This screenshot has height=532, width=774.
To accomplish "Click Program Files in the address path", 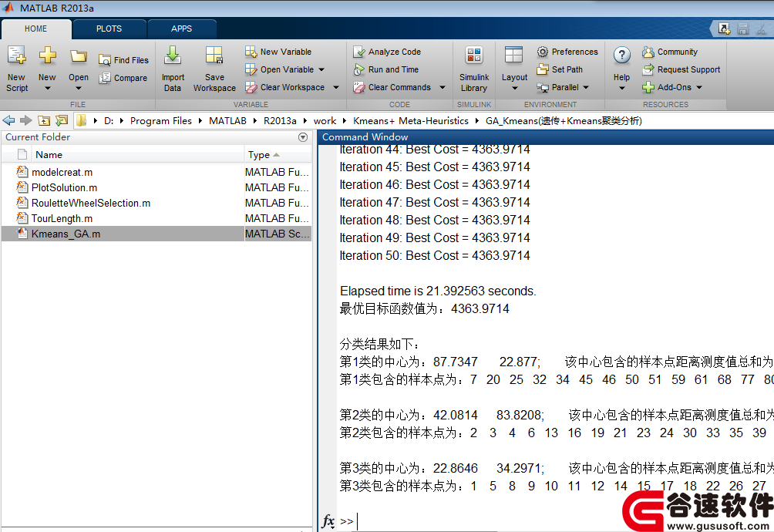I will [161, 121].
